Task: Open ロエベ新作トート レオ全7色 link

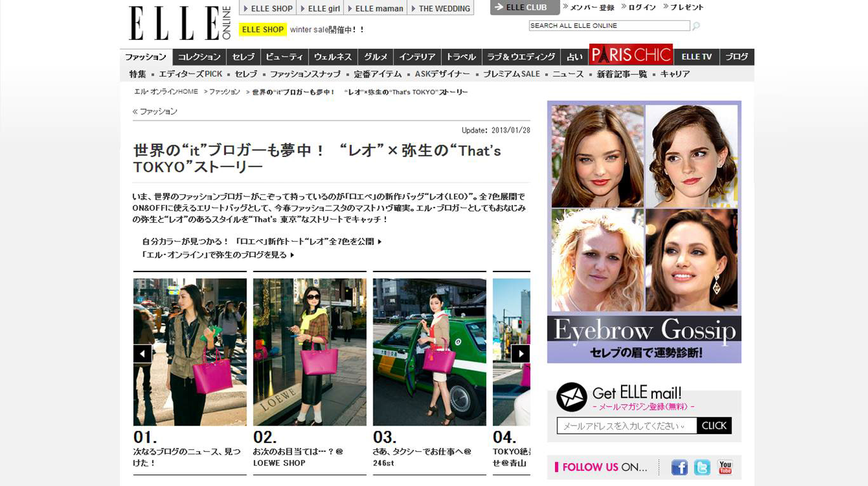Action: (262, 242)
